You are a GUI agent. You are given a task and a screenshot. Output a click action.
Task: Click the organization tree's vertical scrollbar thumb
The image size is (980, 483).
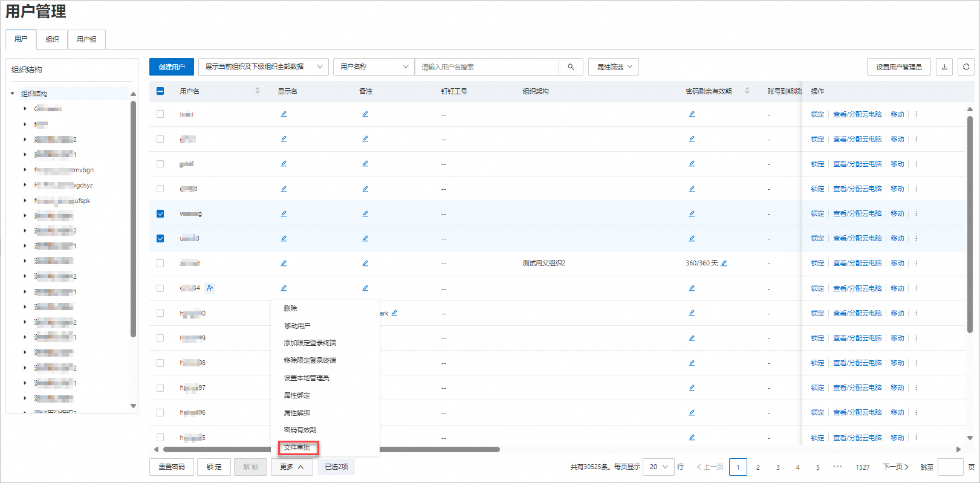(x=133, y=218)
